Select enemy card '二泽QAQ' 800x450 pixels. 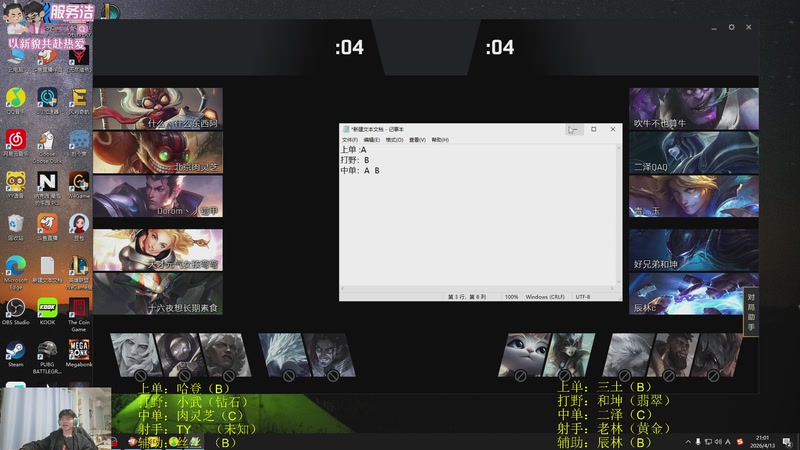[694, 153]
